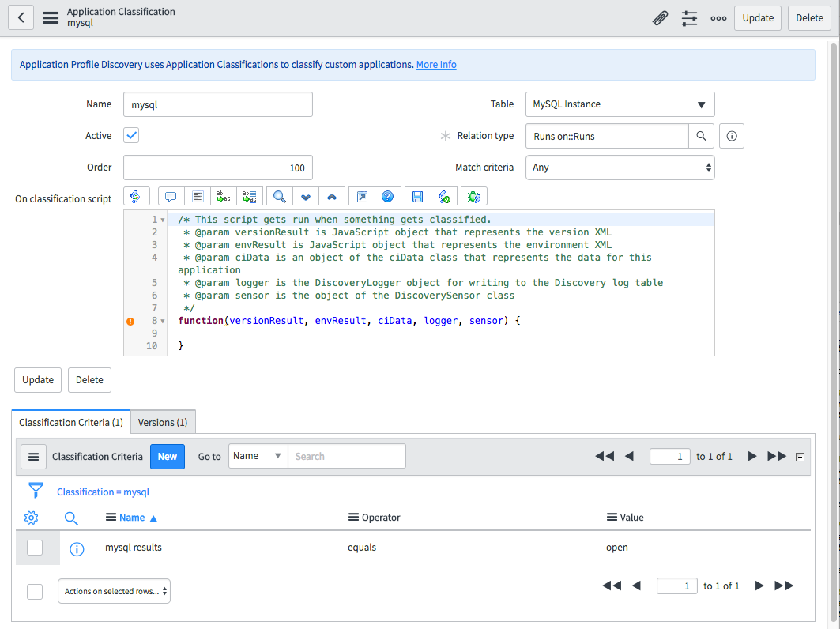Toggle the Active checkbox
The width and height of the screenshot is (840, 629).
pyautogui.click(x=131, y=135)
